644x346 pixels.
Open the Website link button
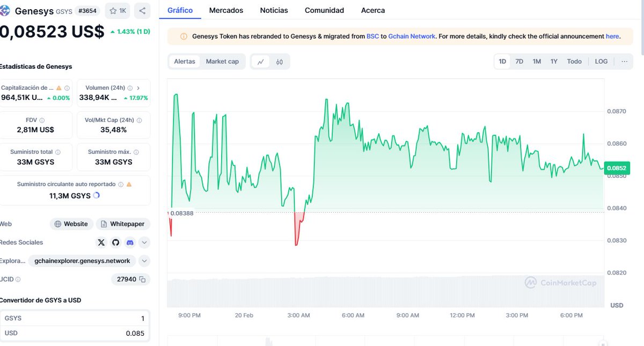pos(71,224)
